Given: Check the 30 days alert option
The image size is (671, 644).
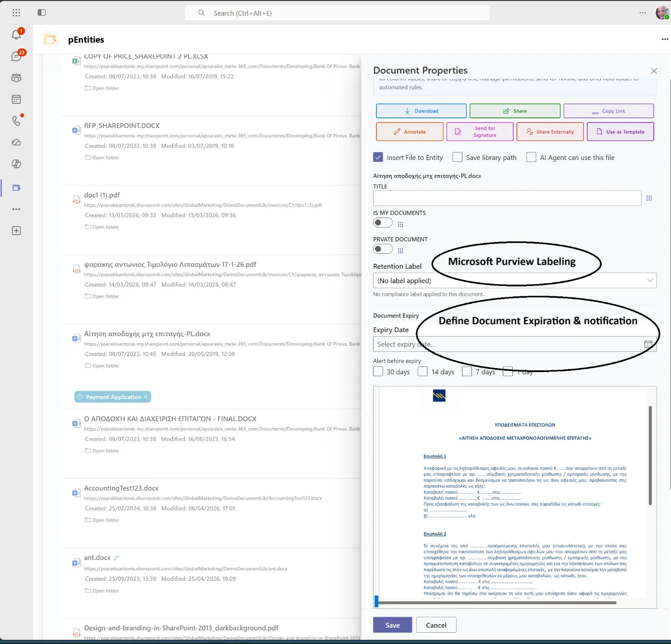Looking at the screenshot, I should 378,372.
